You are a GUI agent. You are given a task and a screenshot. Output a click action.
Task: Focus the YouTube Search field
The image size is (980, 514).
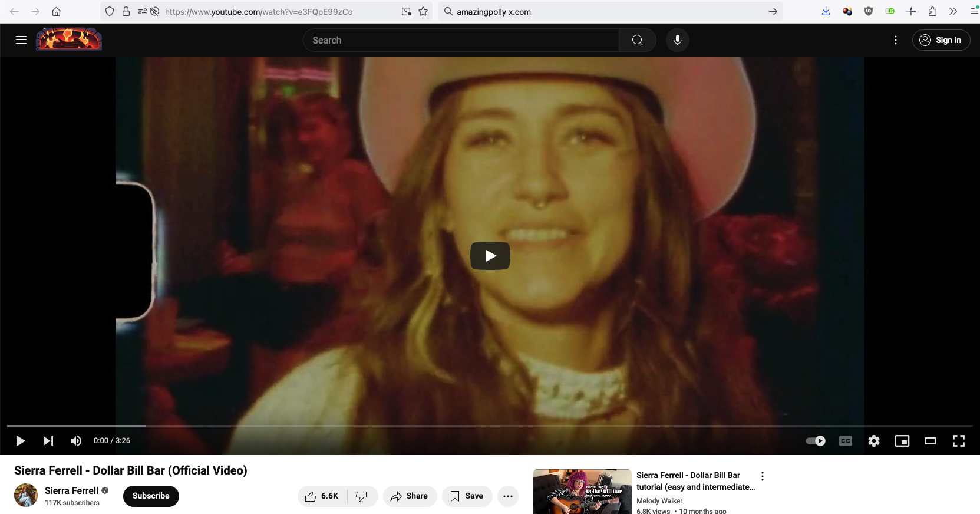coord(461,40)
